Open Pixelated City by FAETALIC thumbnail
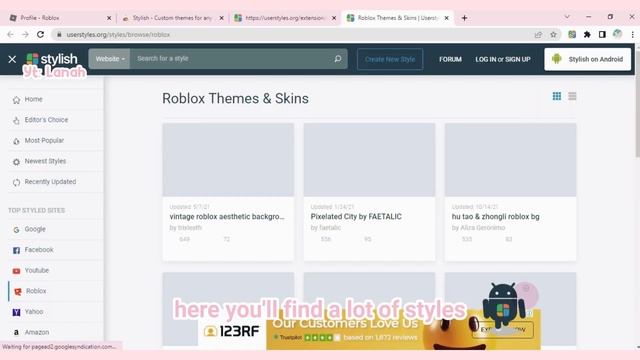 point(369,160)
